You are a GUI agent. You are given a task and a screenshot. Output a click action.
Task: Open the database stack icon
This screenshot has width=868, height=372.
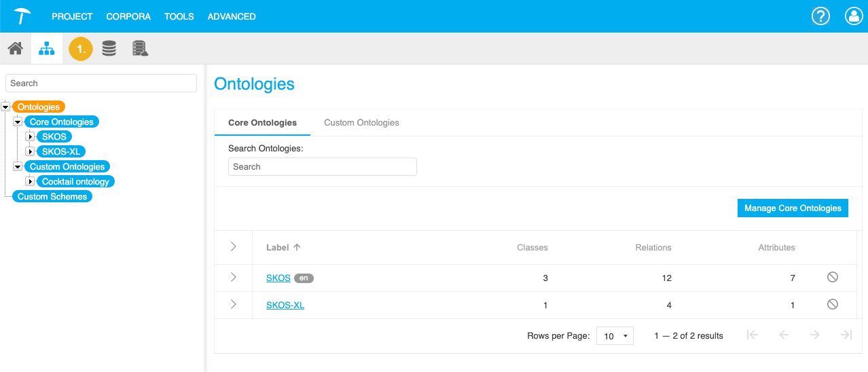click(109, 49)
